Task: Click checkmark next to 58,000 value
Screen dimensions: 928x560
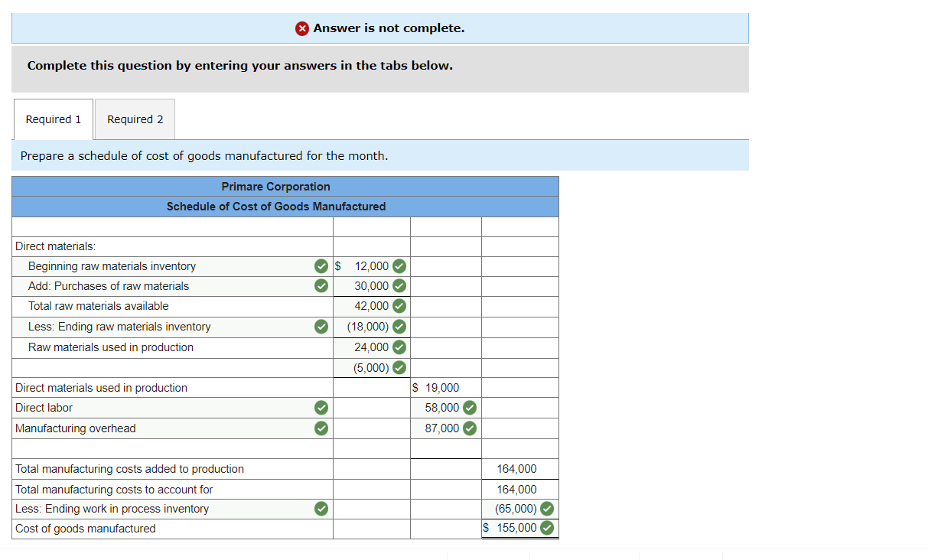Action: click(x=470, y=408)
